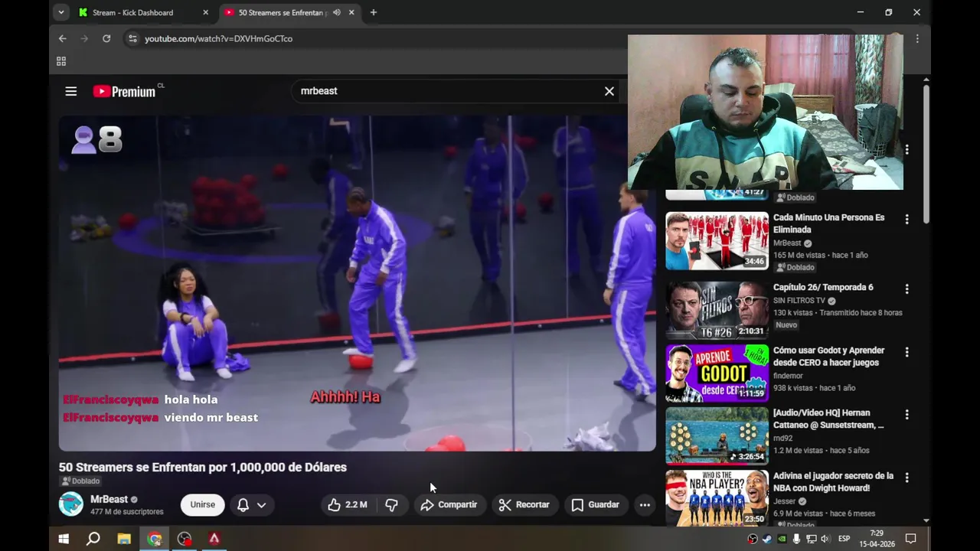Open options for Cada Minuto Una Persona video

click(906, 220)
